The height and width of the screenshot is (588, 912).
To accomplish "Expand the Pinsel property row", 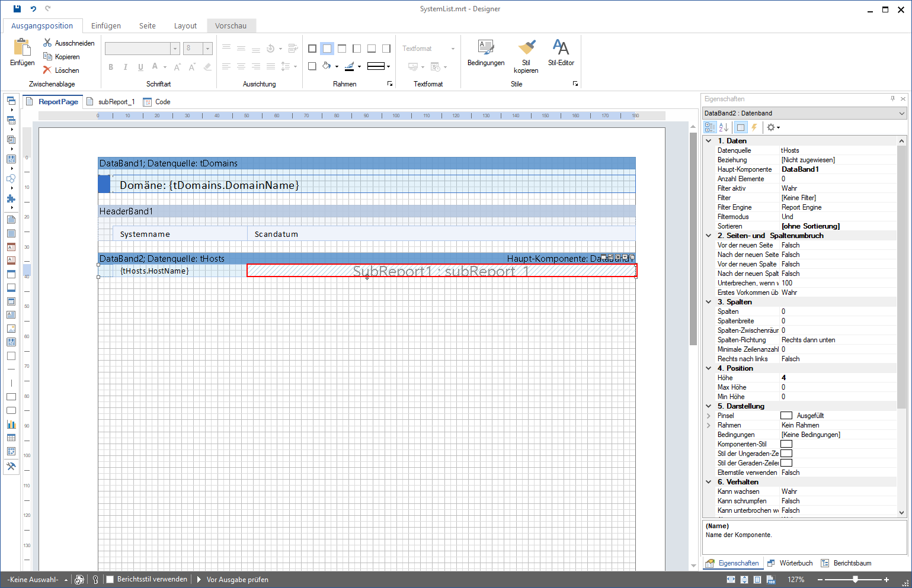I will point(709,416).
